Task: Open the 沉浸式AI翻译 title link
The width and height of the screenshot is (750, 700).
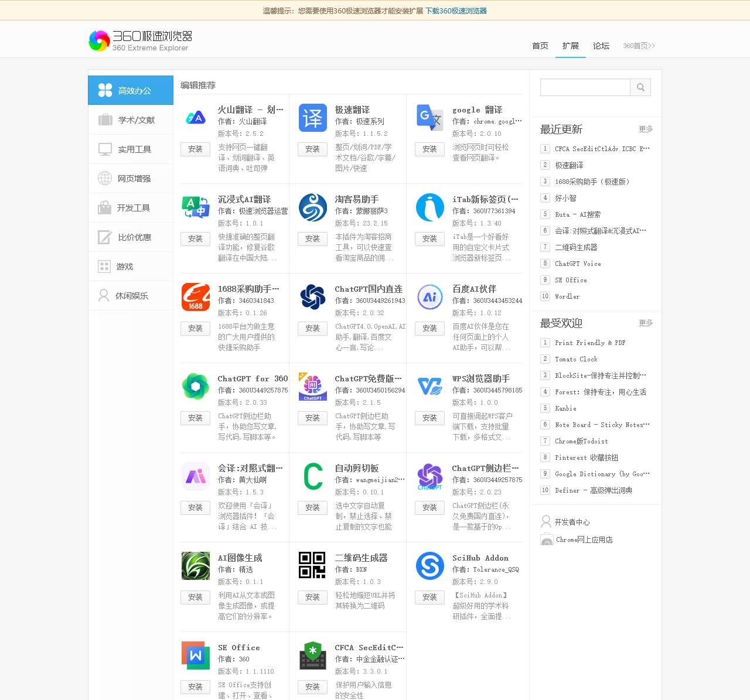Action: pyautogui.click(x=244, y=199)
